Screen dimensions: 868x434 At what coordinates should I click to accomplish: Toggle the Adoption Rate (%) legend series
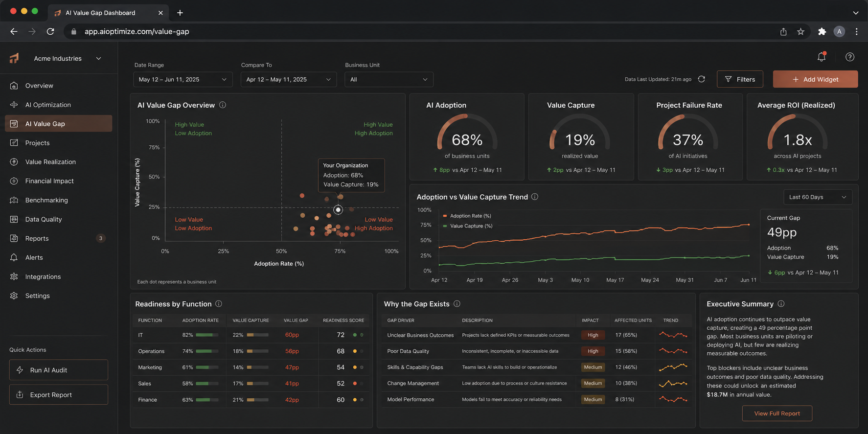(467, 216)
